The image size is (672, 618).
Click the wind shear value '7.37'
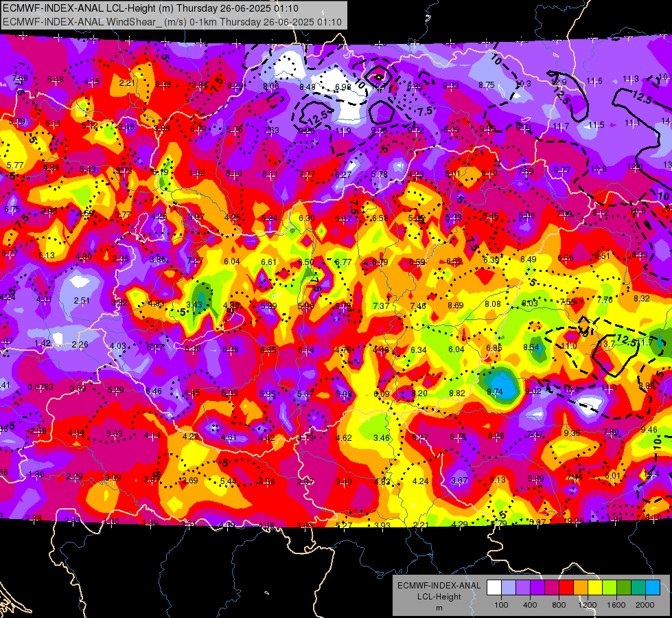click(x=381, y=306)
